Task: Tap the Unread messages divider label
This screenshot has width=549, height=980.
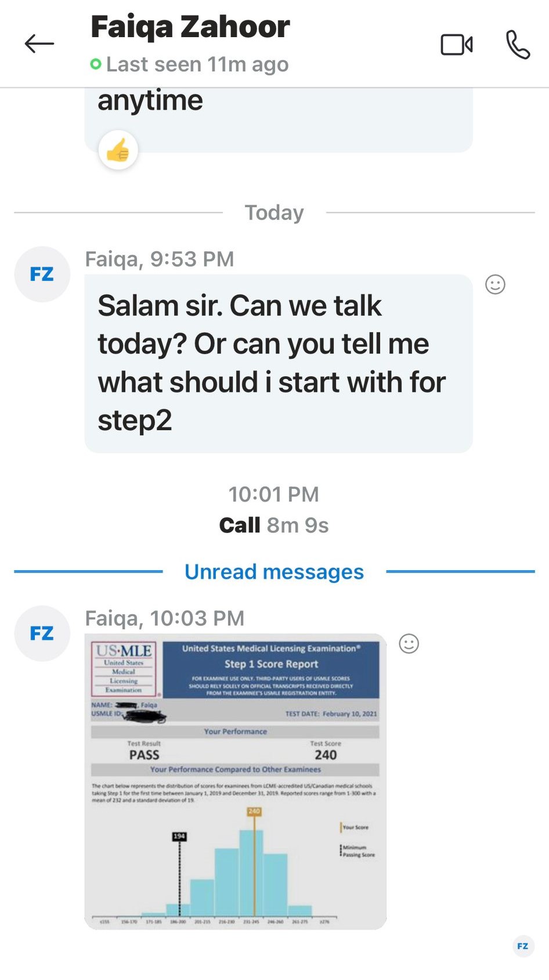Action: pyautogui.click(x=274, y=572)
